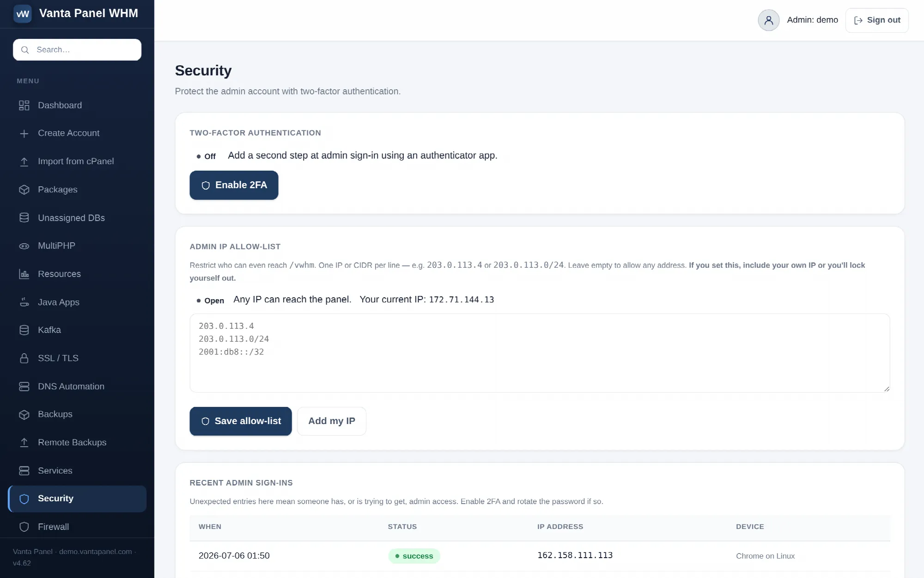924x578 pixels.
Task: Go to Create Account page
Action: 77,133
